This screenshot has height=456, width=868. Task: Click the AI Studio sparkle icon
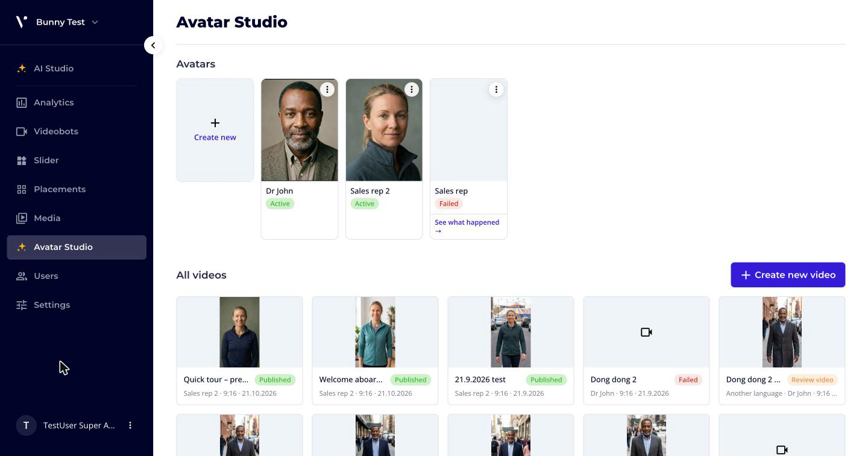click(x=22, y=69)
